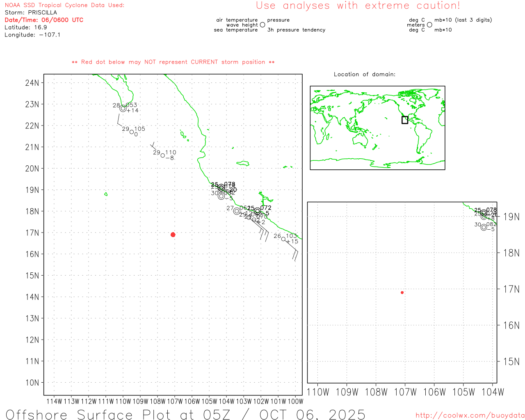Click the station circle with pressure 053 near 23N

(x=123, y=108)
